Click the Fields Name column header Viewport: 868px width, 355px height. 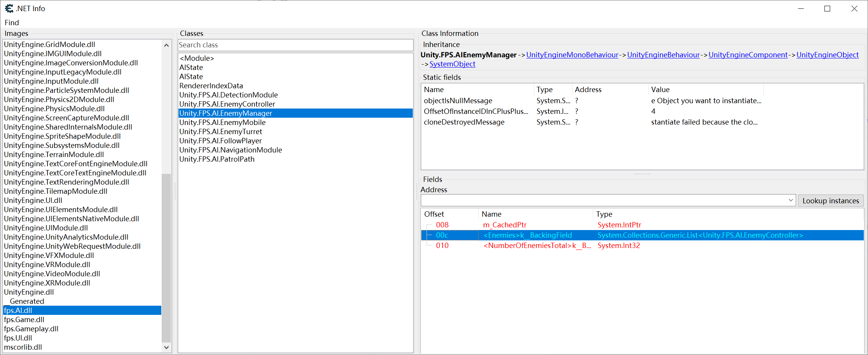pos(535,214)
